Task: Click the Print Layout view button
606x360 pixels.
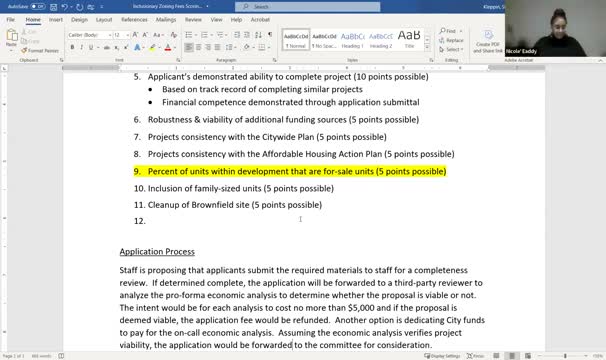Action: 512,356
